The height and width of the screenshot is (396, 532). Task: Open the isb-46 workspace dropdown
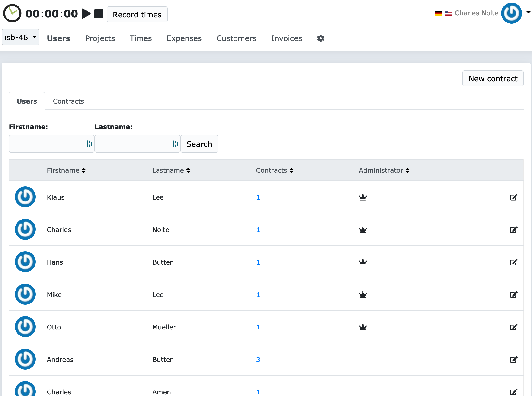pyautogui.click(x=21, y=37)
